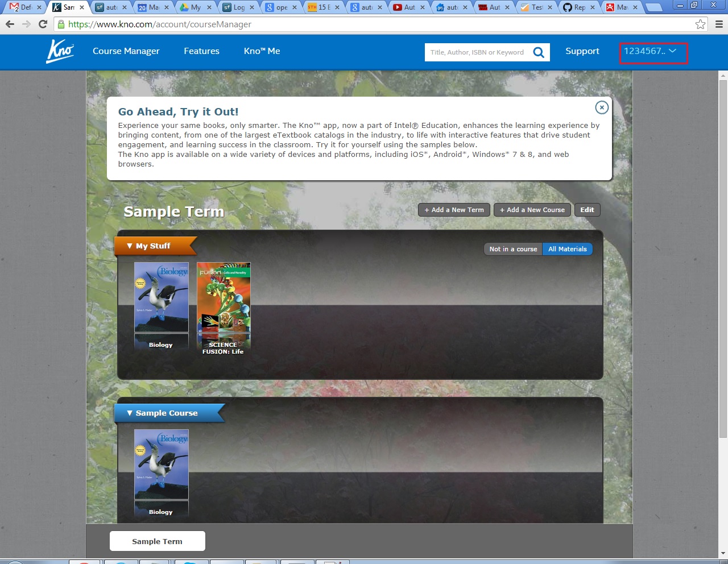
Task: Close the YouTube tab with its X
Action: (423, 7)
